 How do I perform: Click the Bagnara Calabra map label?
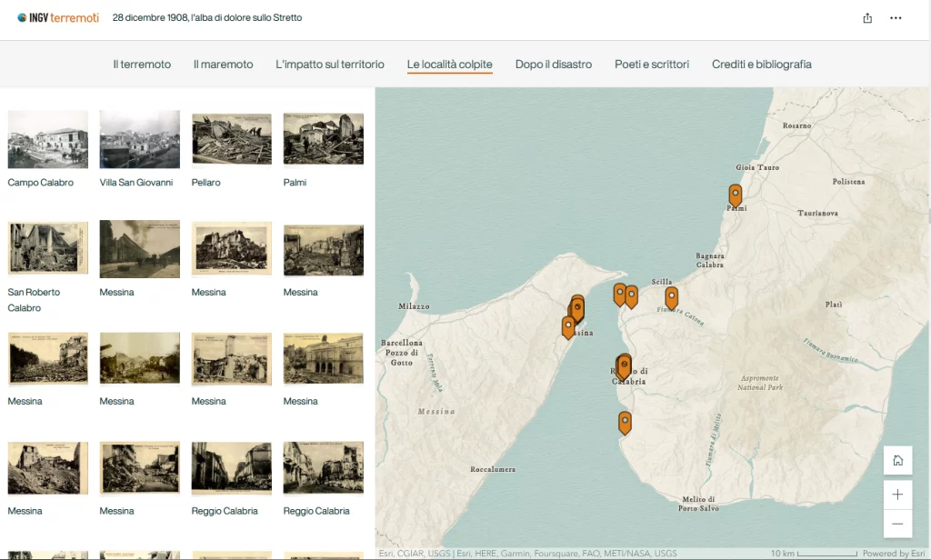click(709, 260)
